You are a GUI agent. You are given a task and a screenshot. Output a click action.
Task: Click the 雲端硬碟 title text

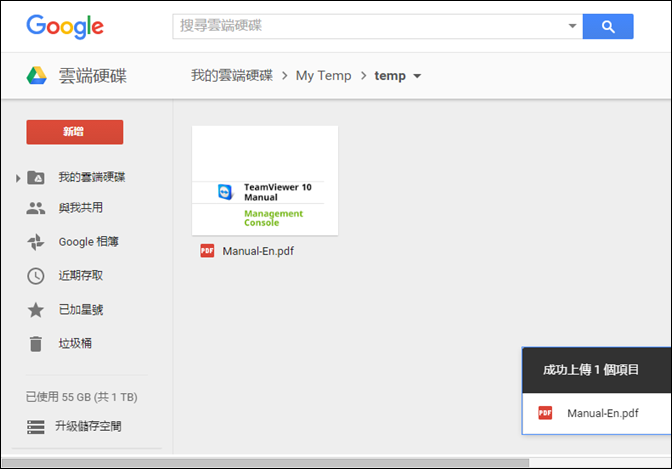point(93,76)
